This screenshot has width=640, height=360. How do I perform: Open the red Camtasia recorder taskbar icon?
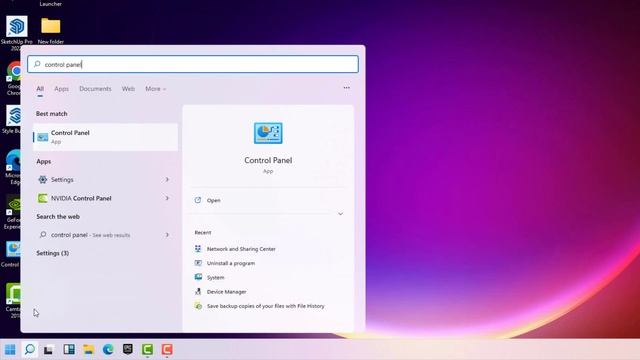click(167, 349)
